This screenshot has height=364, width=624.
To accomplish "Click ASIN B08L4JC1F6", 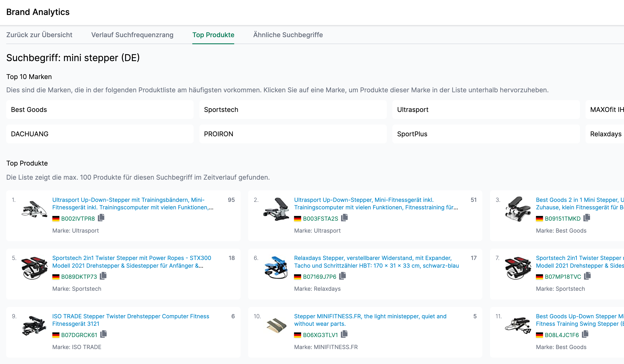I will (562, 335).
